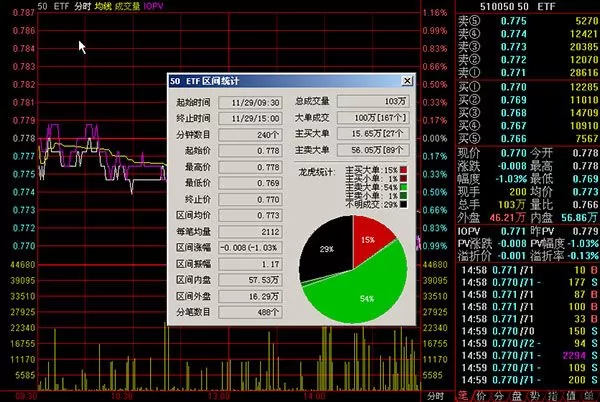Click the purple IOPV legend label
This screenshot has height=402, width=600.
tap(153, 6)
